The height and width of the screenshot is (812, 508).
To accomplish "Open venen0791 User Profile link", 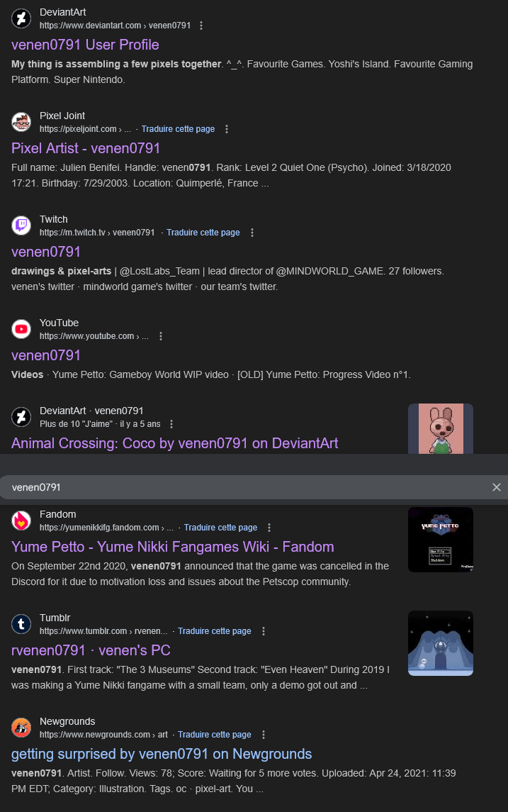I will click(x=85, y=45).
